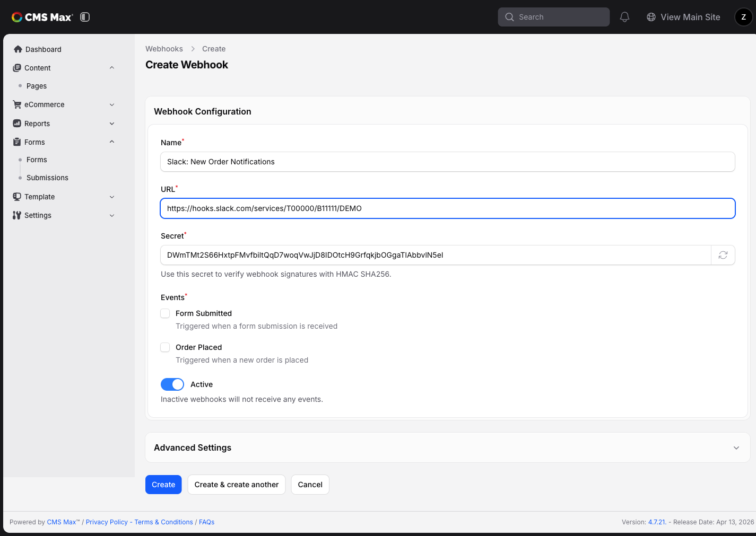Toggle the Active switch off
The height and width of the screenshot is (536, 756).
pyautogui.click(x=172, y=384)
